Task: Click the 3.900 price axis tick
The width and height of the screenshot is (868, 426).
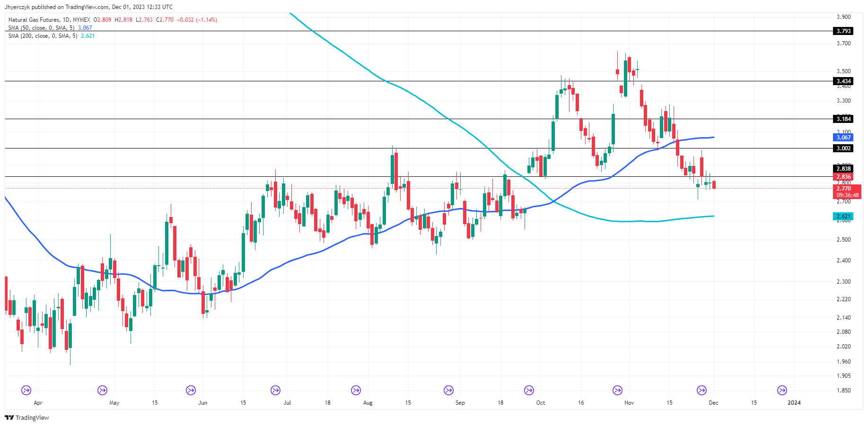Action: (843, 17)
